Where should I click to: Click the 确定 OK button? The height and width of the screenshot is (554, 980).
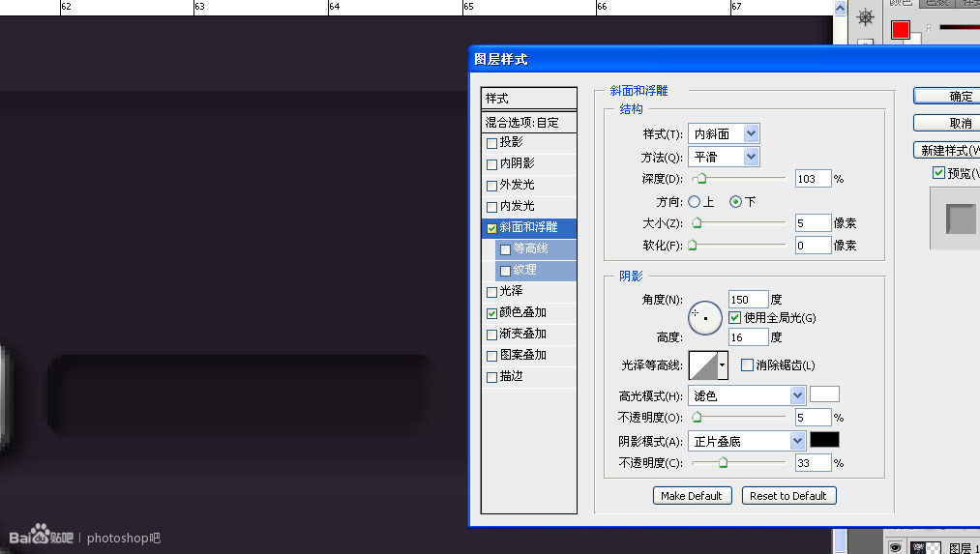[947, 96]
